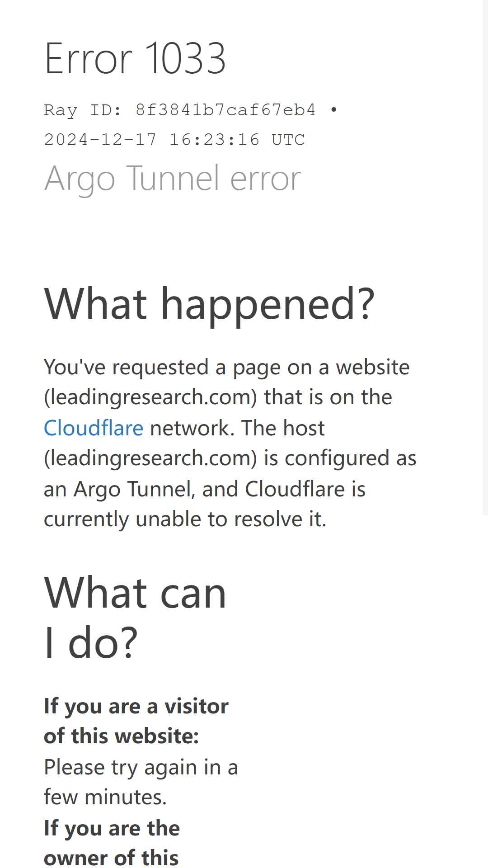This screenshot has height=868, width=488.
Task: Click the first leadingresearch.com mention
Action: (150, 397)
